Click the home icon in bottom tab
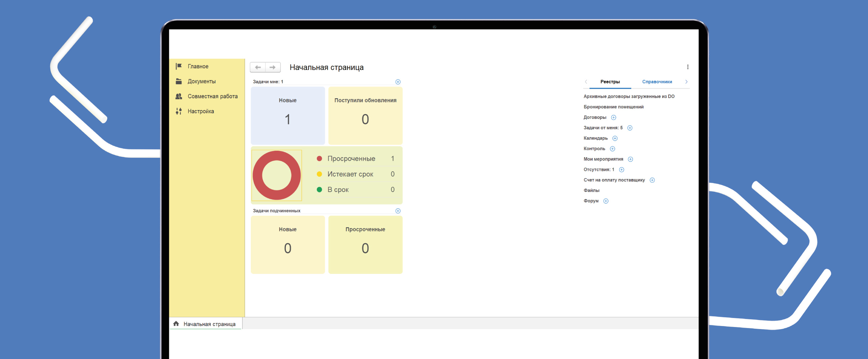This screenshot has width=868, height=359. pos(176,324)
